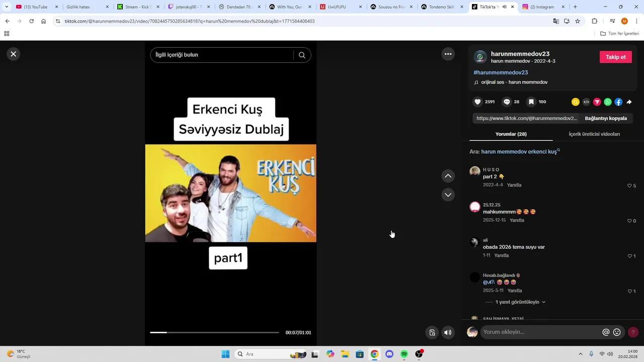Like the part 2 comment heart
This screenshot has width=644, height=362.
[x=629, y=186]
